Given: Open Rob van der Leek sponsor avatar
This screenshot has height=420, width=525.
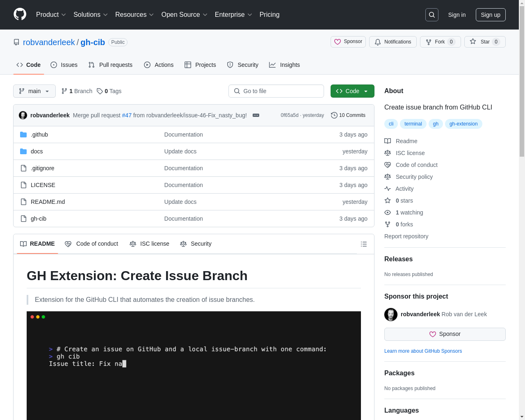Looking at the screenshot, I should coord(391,315).
